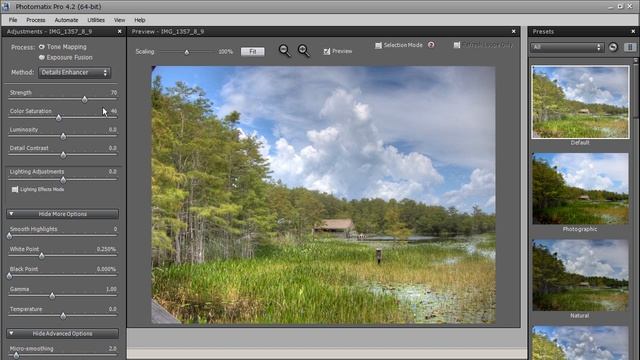Click the HDR preview image

[324, 195]
